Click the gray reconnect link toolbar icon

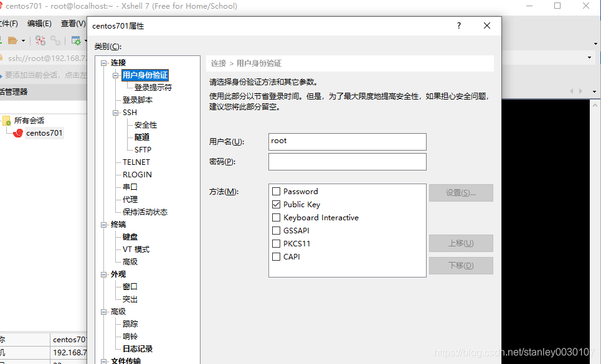pyautogui.click(x=55, y=40)
